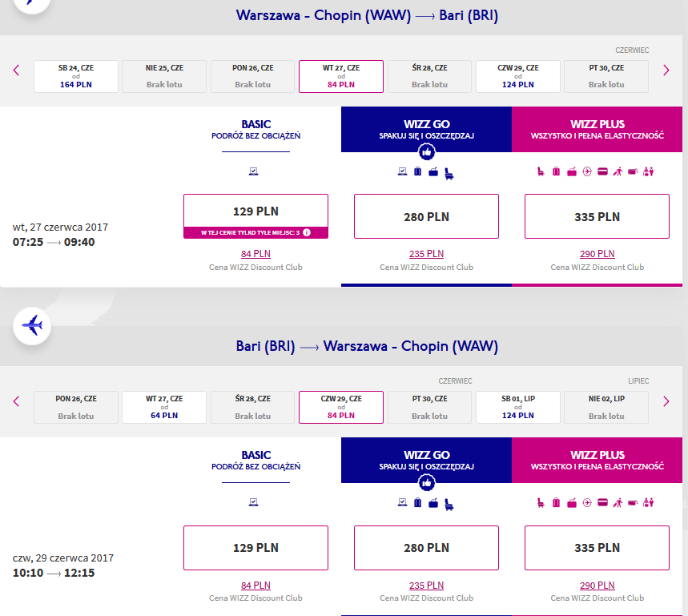Screen dimensions: 688x616
Task: Choose outbound BASIC fare 129 PLN
Action: [x=255, y=216]
